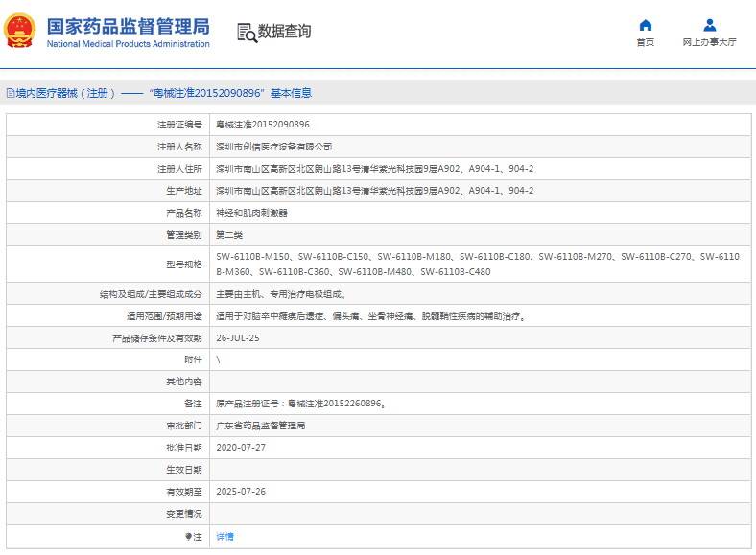Click the document icon before 境内医疗器械
Viewport: 756px width, 555px height.
[9, 93]
